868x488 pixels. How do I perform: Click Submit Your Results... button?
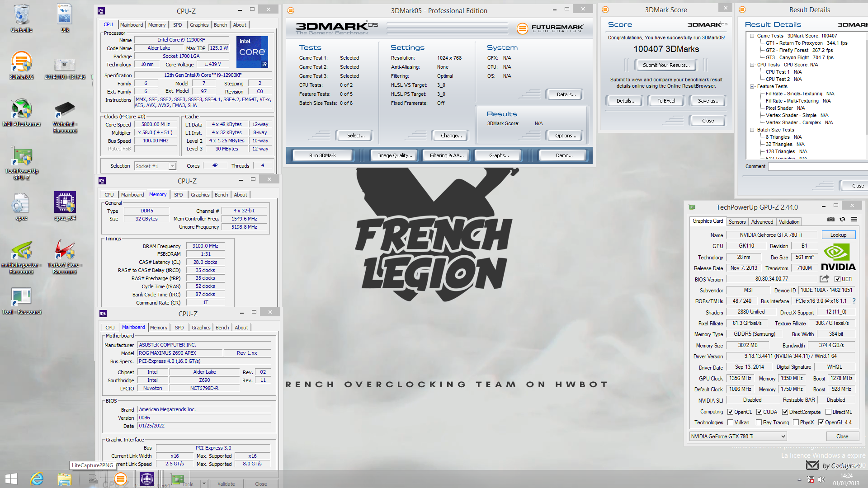pyautogui.click(x=666, y=65)
